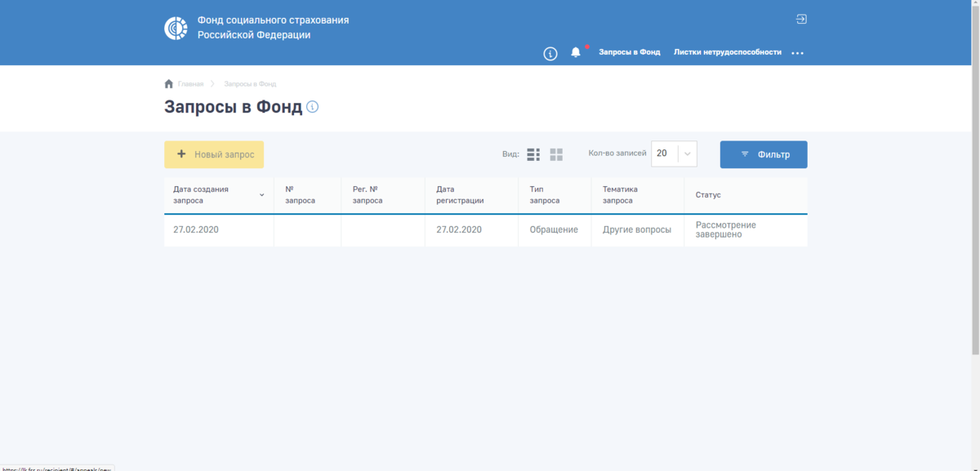Click the Тип запроса column header

tap(555, 194)
